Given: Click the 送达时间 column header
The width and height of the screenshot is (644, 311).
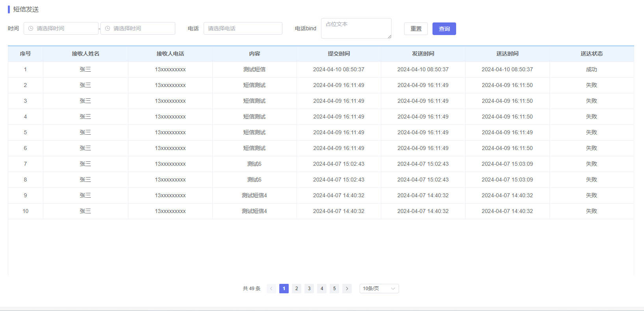Looking at the screenshot, I should coord(507,54).
